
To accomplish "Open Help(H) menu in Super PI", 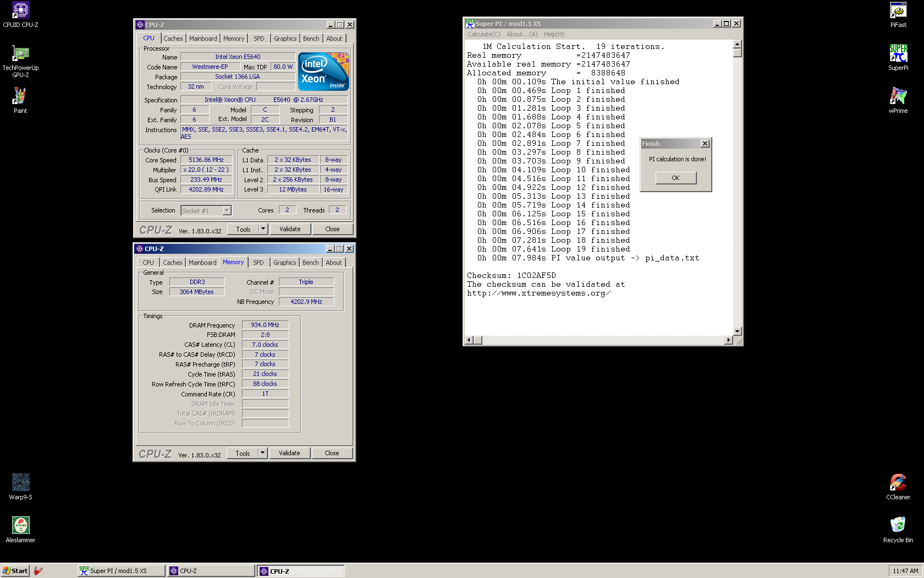I will coord(554,34).
